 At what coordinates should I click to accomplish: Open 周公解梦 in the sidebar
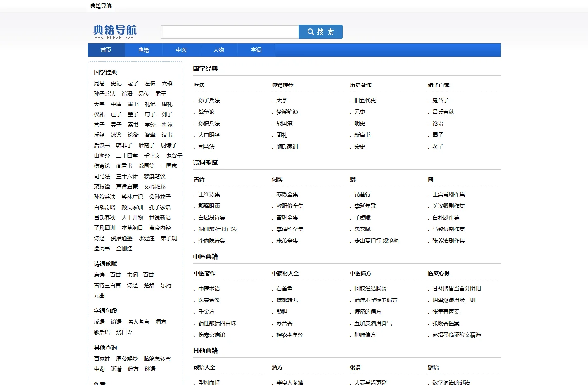point(127,359)
